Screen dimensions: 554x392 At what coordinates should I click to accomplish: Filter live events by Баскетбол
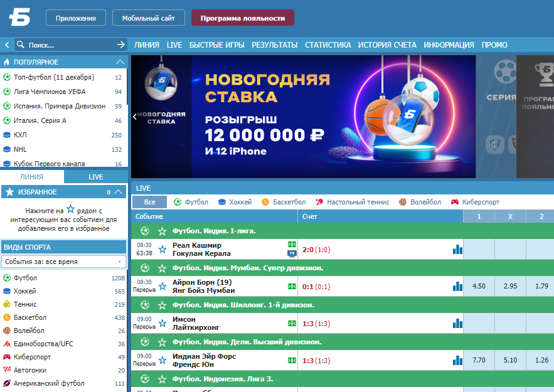284,202
